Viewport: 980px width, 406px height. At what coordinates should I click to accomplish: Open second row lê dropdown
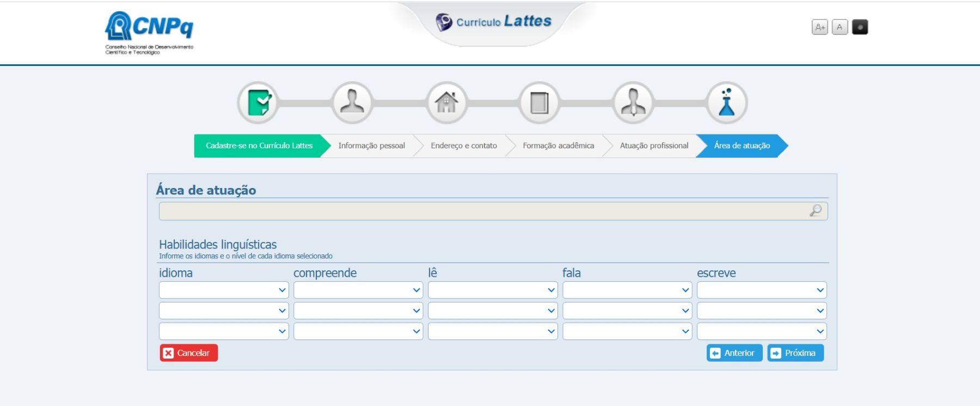click(493, 311)
